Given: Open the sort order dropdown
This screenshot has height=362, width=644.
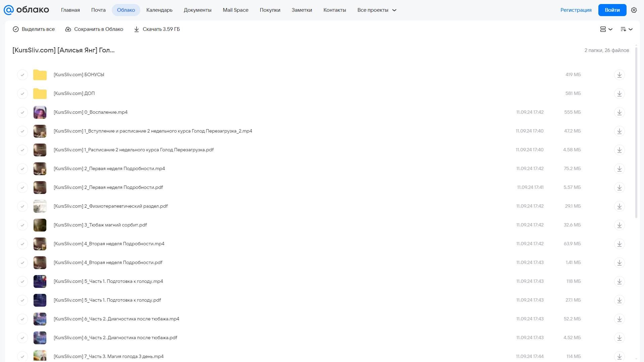Looking at the screenshot, I should point(627,29).
